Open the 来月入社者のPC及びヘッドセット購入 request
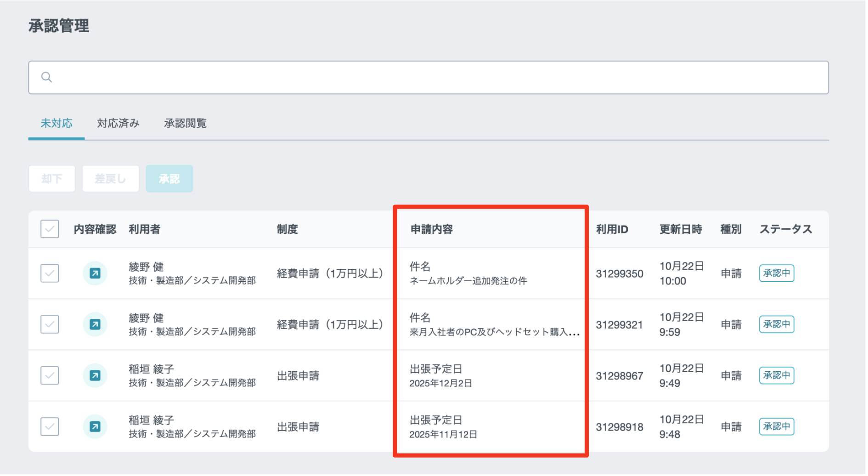Image resolution: width=868 pixels, height=476 pixels. pos(494,332)
